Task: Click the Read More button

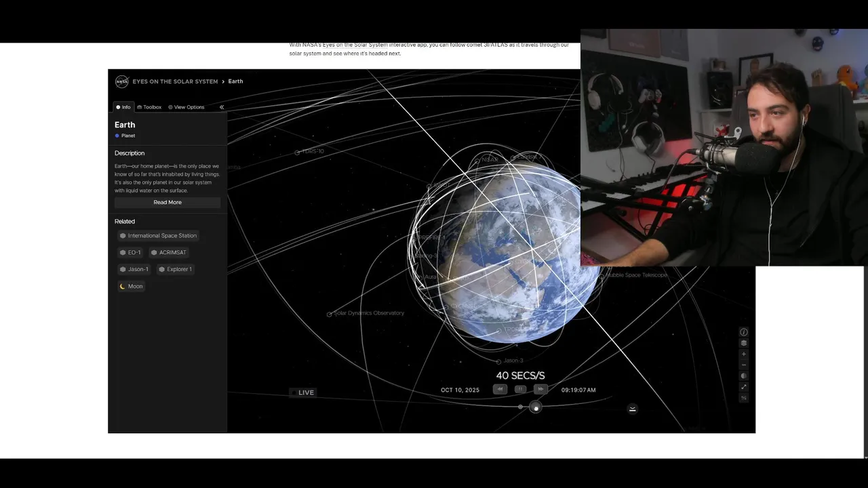Action: (167, 202)
